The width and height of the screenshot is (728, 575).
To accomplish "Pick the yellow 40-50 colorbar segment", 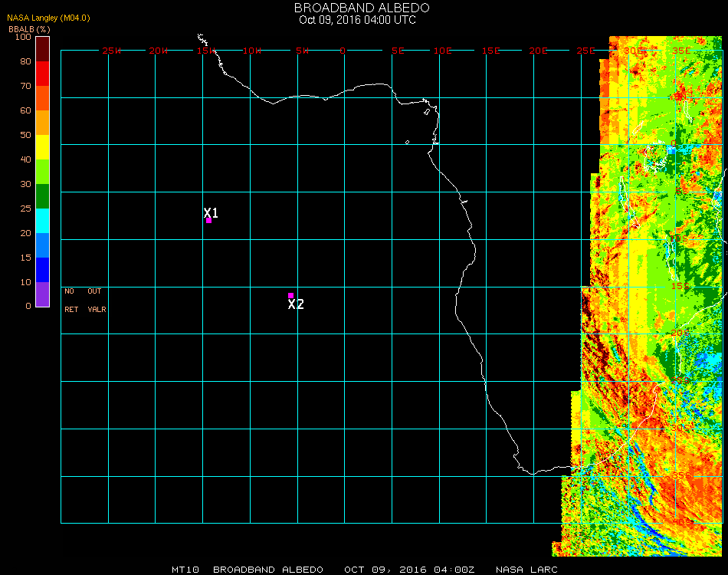I will [42, 146].
